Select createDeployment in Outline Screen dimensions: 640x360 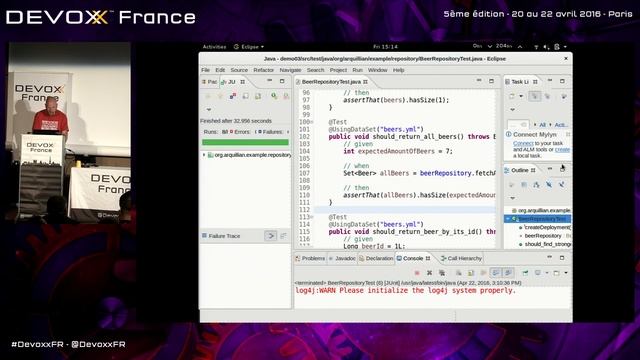pos(547,227)
